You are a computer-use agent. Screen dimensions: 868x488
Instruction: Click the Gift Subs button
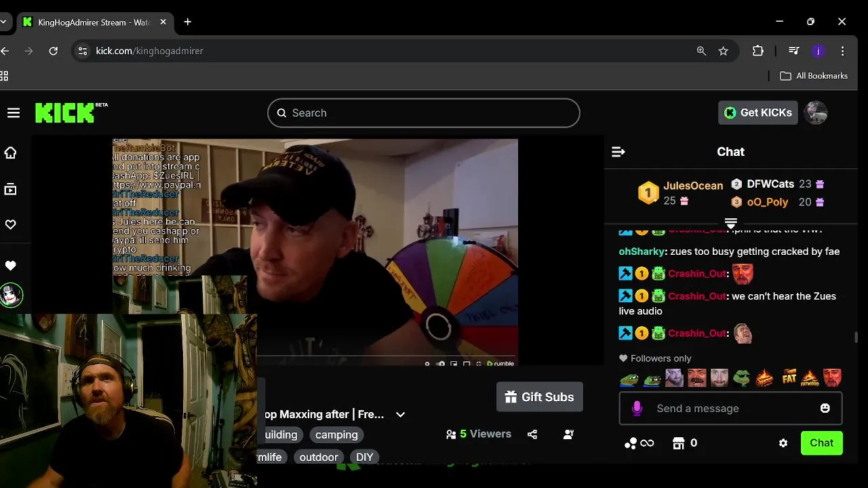(x=540, y=397)
